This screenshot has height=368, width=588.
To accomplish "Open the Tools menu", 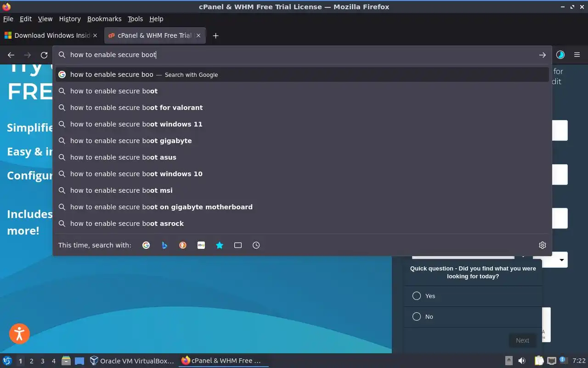I will [x=136, y=19].
